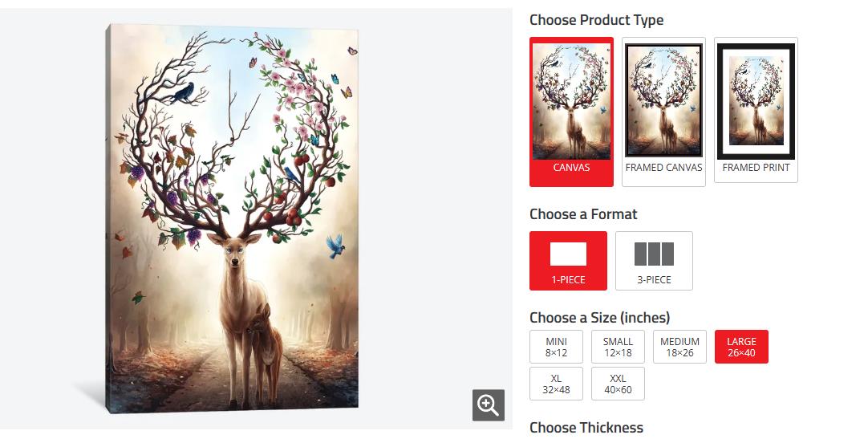Click the FRAMED CANVAS label
This screenshot has width=868, height=439.
[x=663, y=167]
